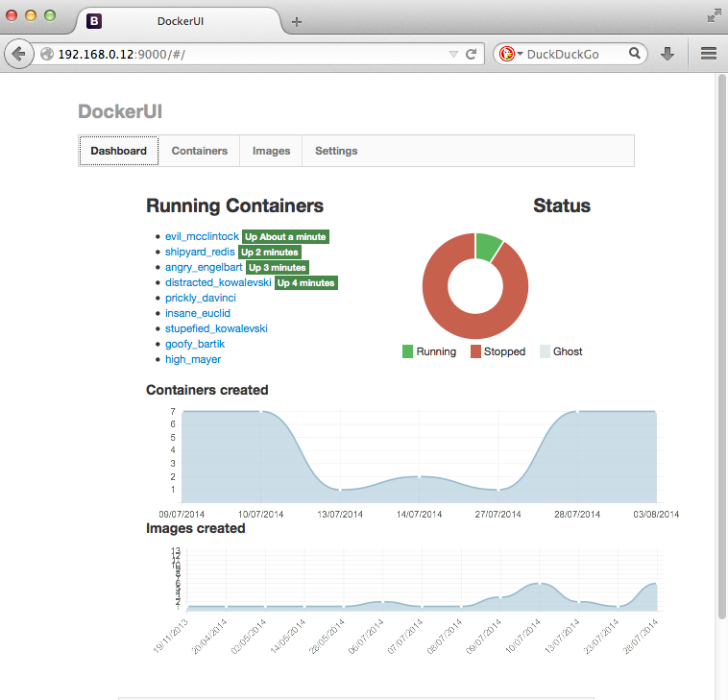Click the 03/08/2014 label under Containers chart
Screen dimensions: 728x700
click(656, 515)
